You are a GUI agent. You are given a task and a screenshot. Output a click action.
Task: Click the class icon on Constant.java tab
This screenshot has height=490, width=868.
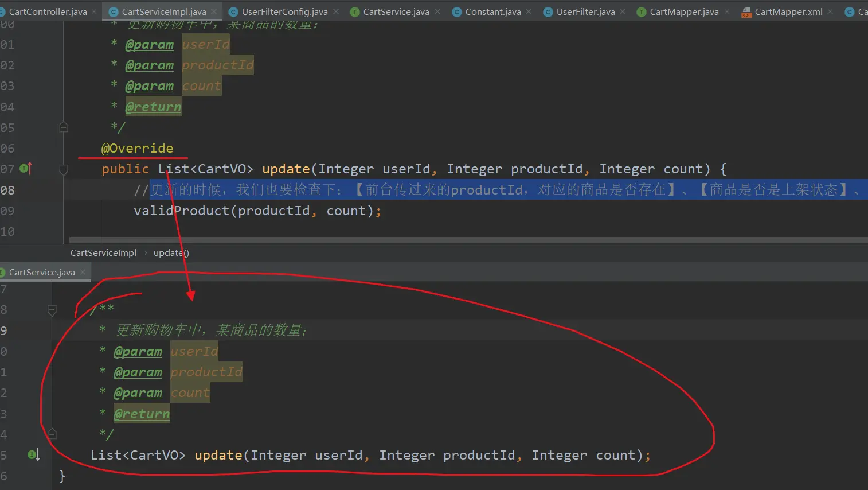[x=457, y=11]
